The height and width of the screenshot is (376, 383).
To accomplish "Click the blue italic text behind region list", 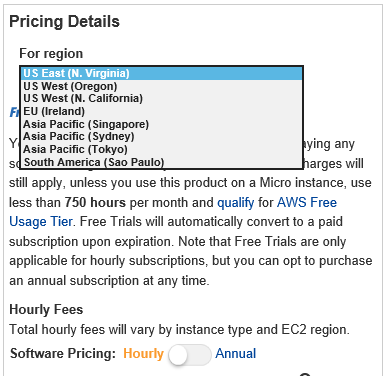I will point(14,112).
